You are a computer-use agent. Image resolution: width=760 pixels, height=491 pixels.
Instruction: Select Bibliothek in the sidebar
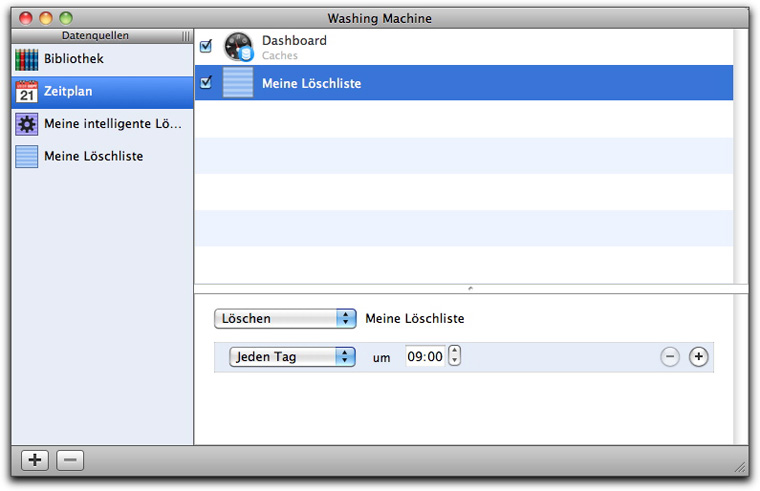pyautogui.click(x=102, y=60)
